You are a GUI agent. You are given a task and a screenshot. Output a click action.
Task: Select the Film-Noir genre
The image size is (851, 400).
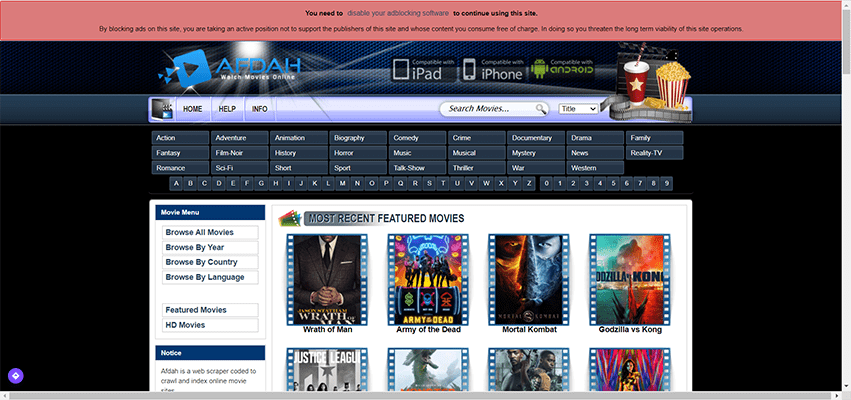pyautogui.click(x=239, y=153)
